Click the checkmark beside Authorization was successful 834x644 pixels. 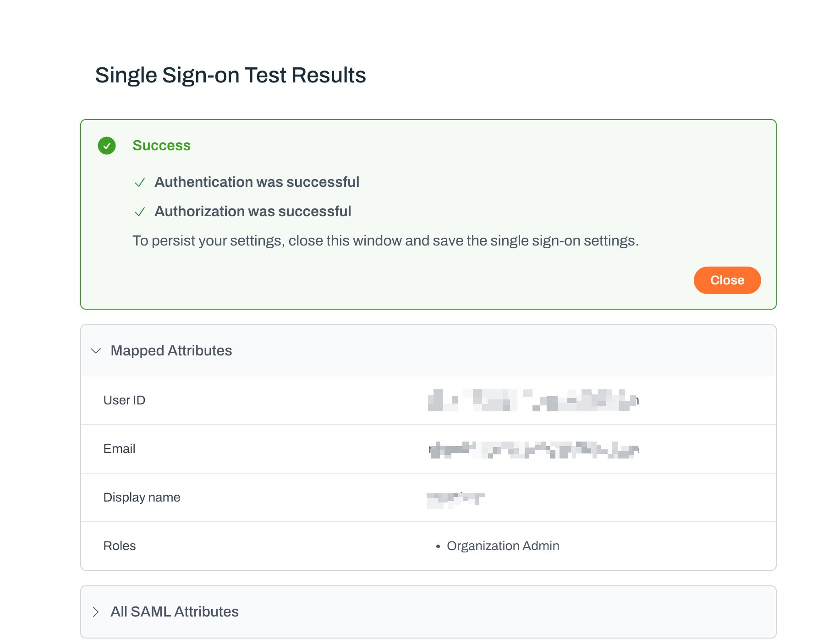[140, 212]
